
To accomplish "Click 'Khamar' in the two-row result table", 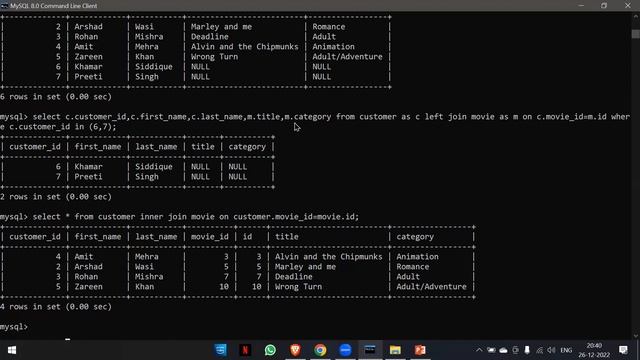I will pos(88,167).
